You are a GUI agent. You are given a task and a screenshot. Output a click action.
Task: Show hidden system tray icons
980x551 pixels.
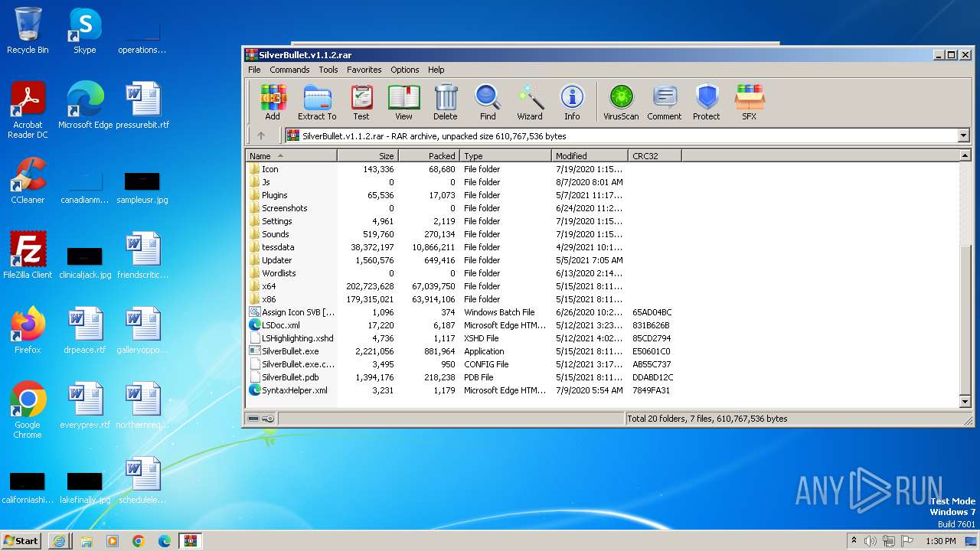(x=854, y=541)
